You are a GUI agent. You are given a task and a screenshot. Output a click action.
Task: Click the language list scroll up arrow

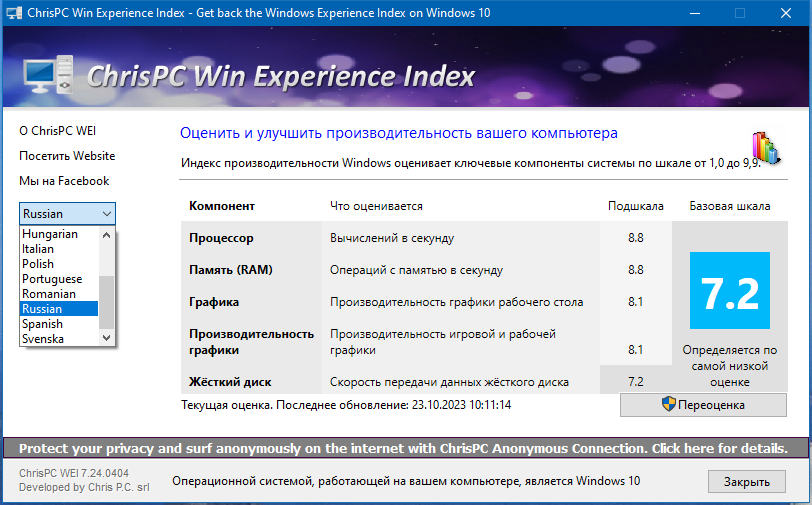106,235
